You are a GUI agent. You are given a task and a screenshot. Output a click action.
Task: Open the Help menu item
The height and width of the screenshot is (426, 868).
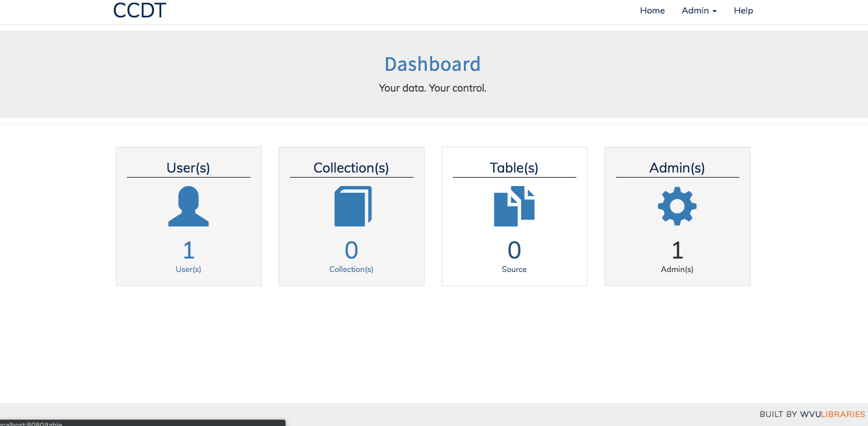(x=743, y=10)
